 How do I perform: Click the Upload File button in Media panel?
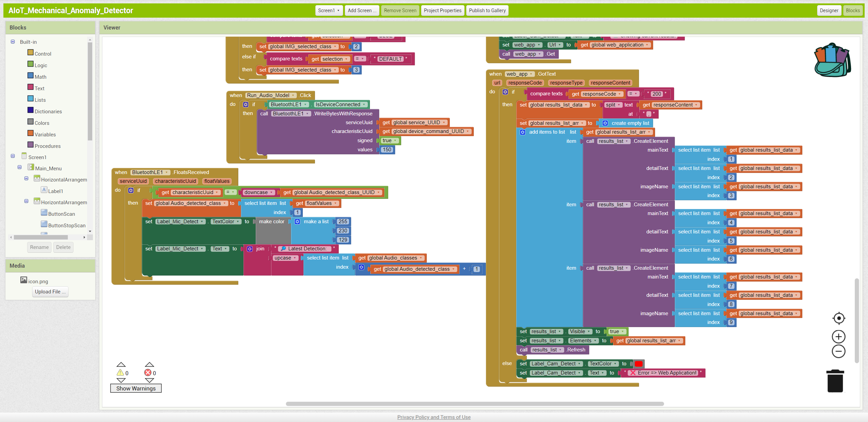(x=50, y=291)
